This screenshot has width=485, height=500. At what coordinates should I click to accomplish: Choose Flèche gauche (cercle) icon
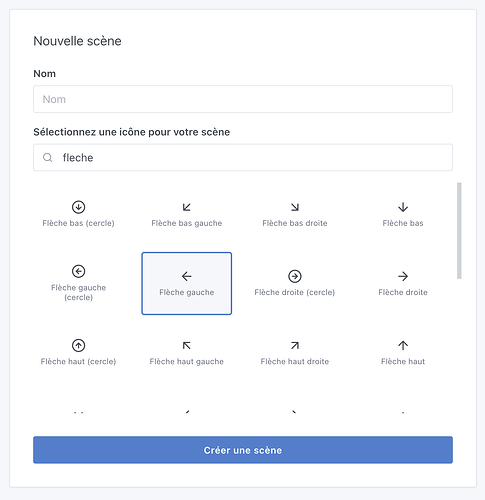pyautogui.click(x=78, y=283)
